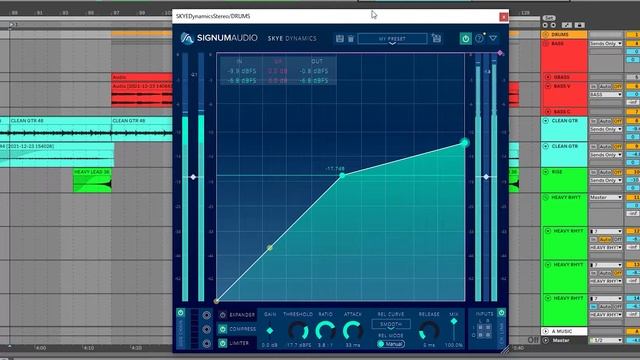640x360 pixels.
Task: Click the Gain diamond control
Action: click(x=270, y=331)
